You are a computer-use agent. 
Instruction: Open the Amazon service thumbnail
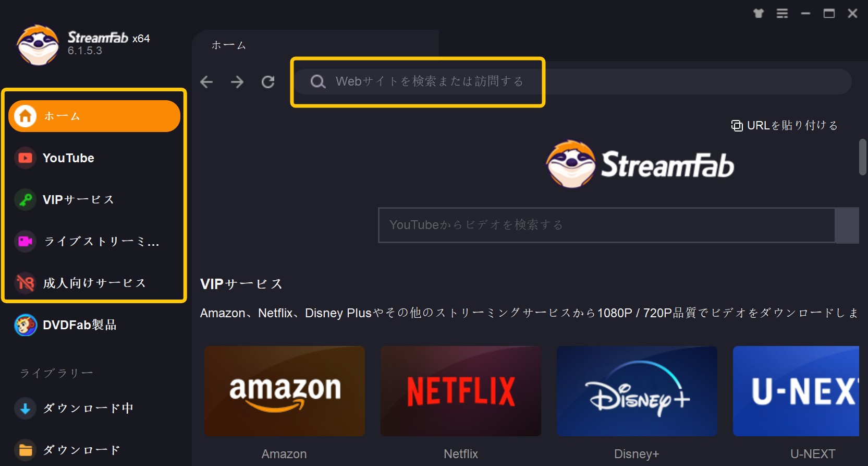tap(285, 391)
